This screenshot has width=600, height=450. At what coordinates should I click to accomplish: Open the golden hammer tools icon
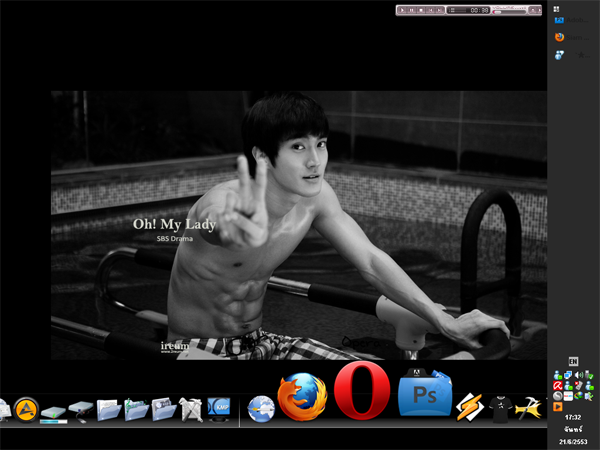[x=529, y=408]
